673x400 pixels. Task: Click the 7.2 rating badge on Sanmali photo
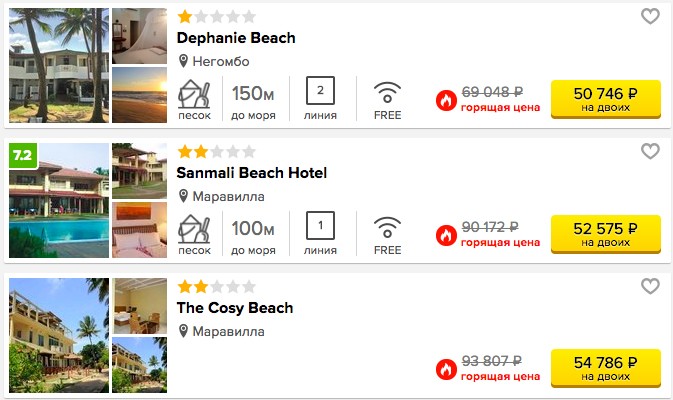[x=23, y=155]
